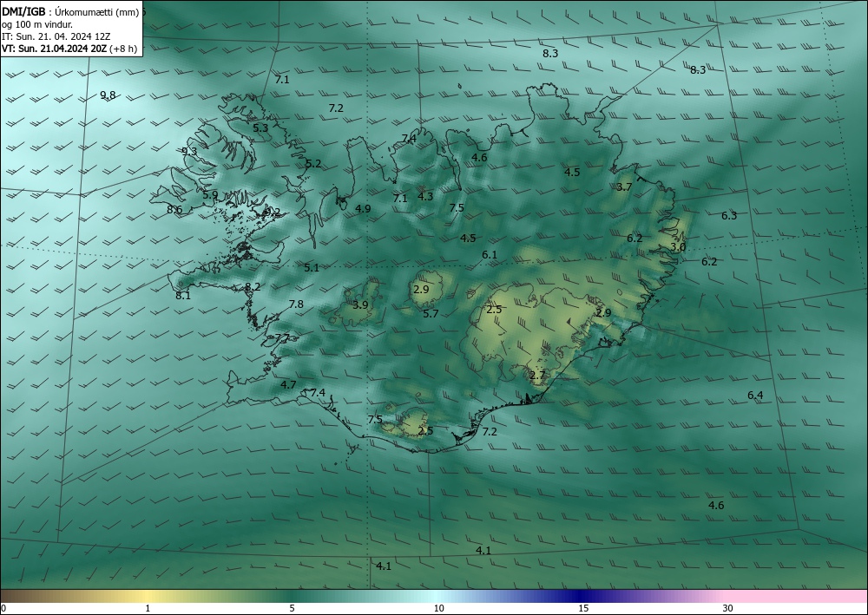The width and height of the screenshot is (868, 615).
Task: Click the '0' label on the color scale
Action: coord(3,608)
